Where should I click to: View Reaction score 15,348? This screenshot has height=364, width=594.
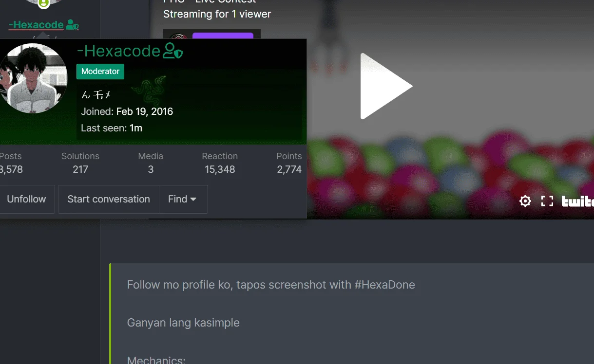coord(220,169)
